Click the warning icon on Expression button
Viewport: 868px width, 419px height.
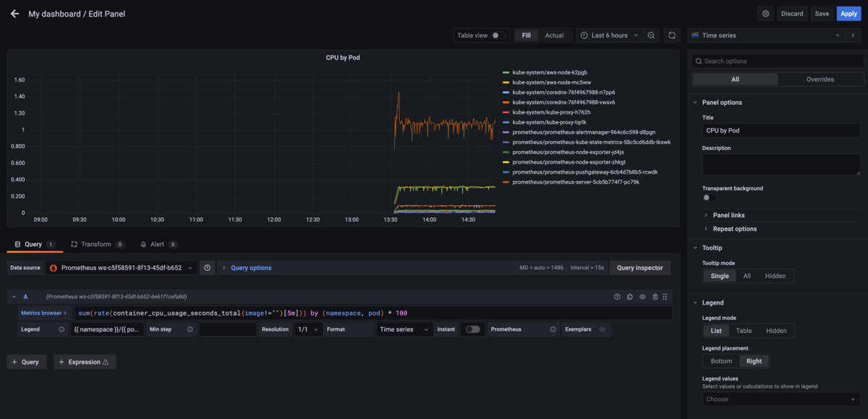click(x=106, y=362)
